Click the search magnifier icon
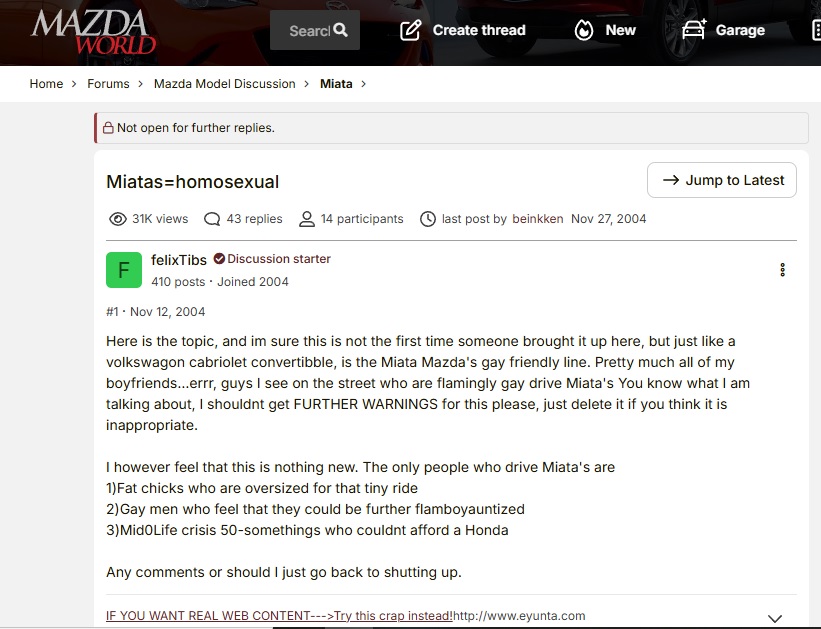The image size is (821, 629). click(x=340, y=30)
